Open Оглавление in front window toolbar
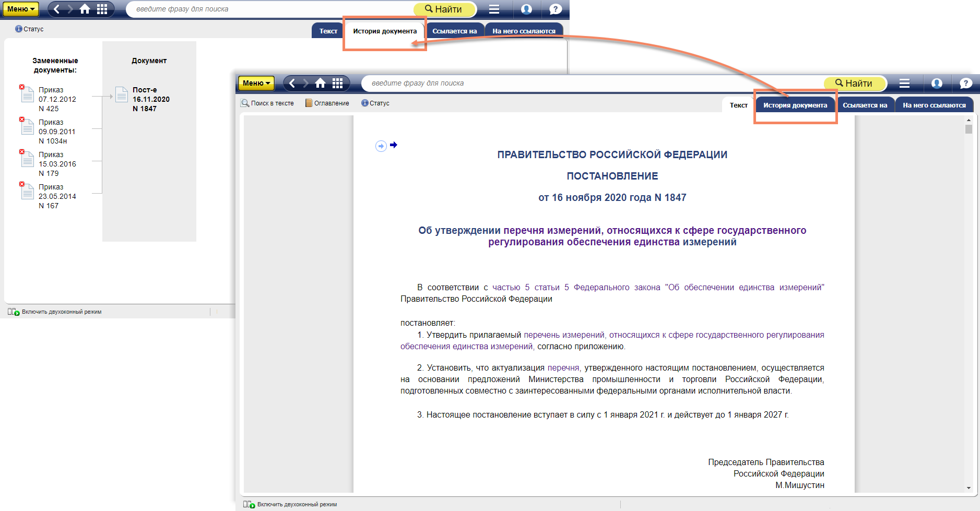 pos(327,103)
